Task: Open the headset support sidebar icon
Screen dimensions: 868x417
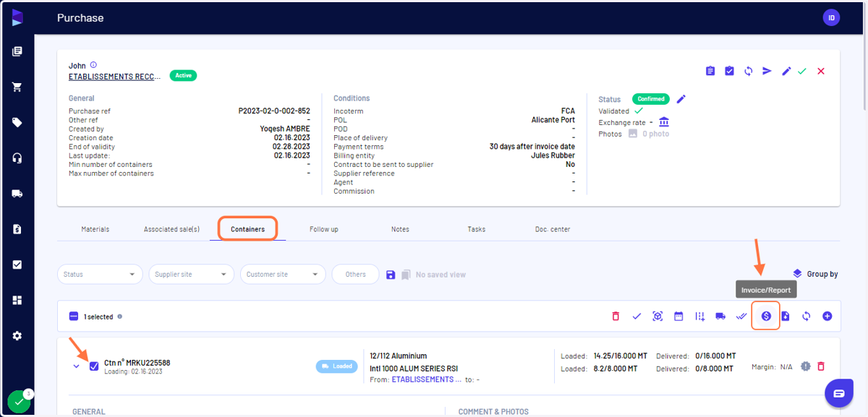Action: click(x=17, y=158)
